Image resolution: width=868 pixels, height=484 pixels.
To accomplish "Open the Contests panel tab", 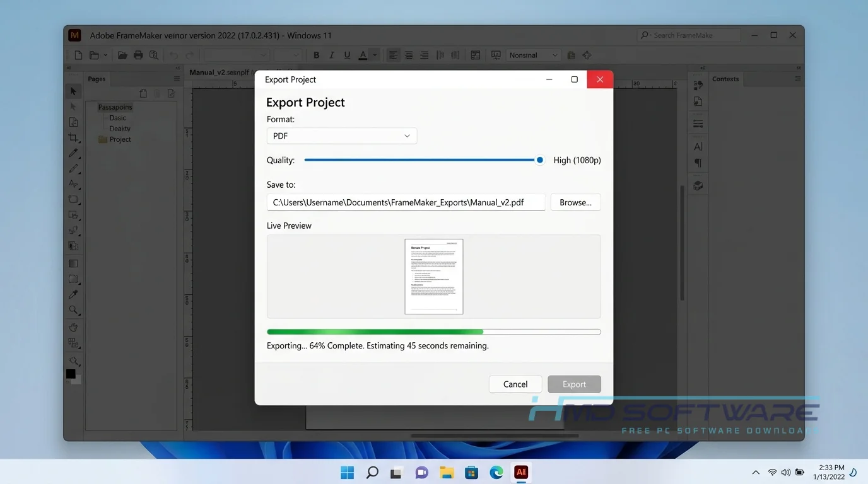I will point(725,79).
